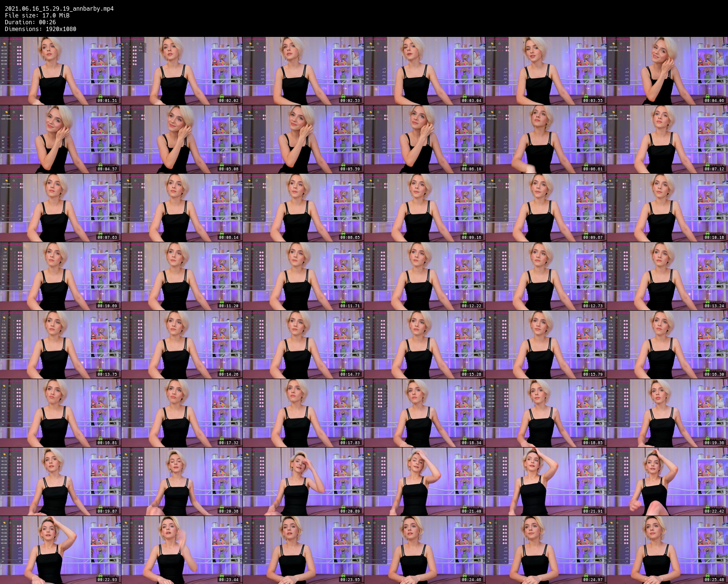Open the thumbnail stamped 00:11.71
The width and height of the screenshot is (728, 584).
click(303, 276)
